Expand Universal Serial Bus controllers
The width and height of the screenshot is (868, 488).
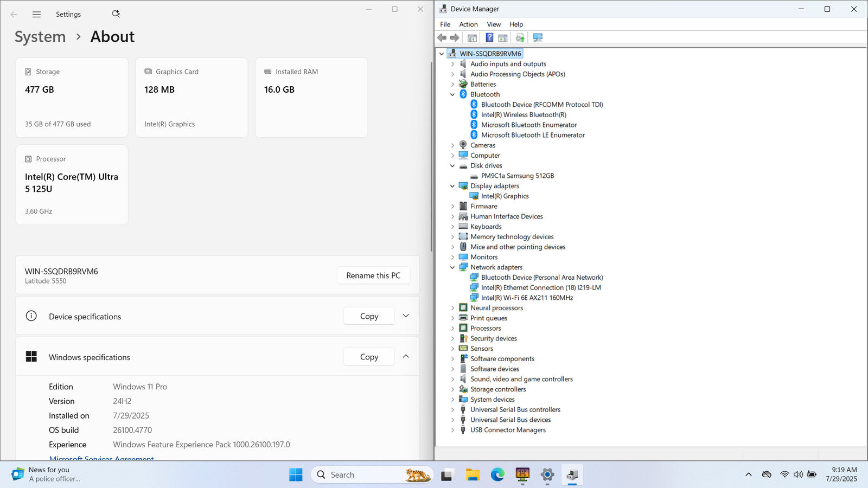tap(452, 410)
